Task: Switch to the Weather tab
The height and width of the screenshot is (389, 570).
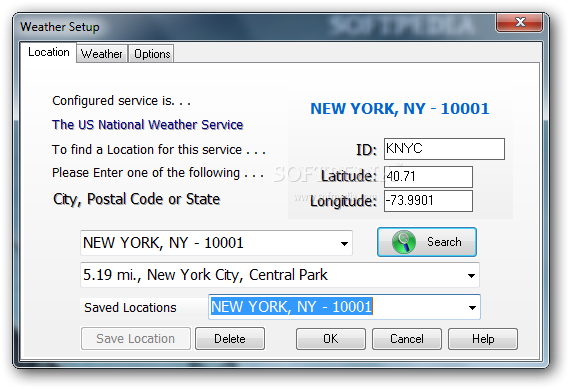Action: tap(101, 54)
